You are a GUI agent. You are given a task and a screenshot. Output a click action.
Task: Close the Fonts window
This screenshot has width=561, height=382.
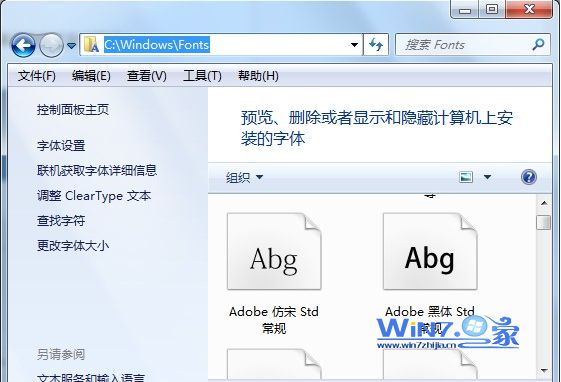point(529,9)
